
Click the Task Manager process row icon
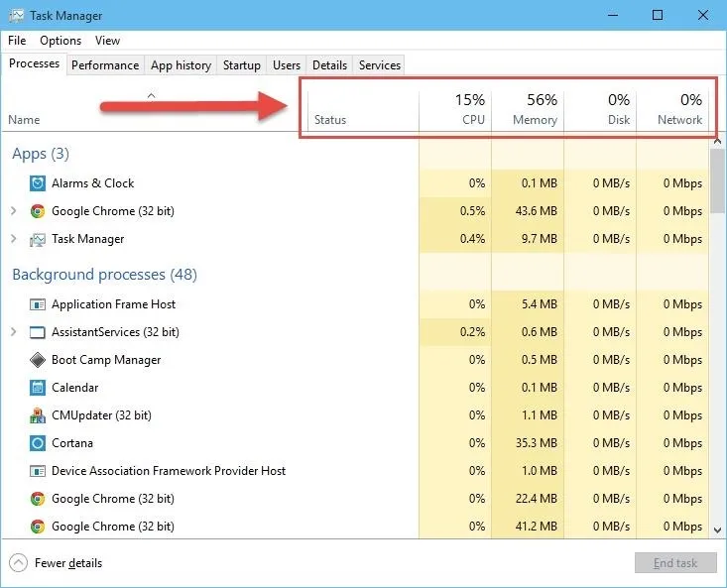(38, 240)
